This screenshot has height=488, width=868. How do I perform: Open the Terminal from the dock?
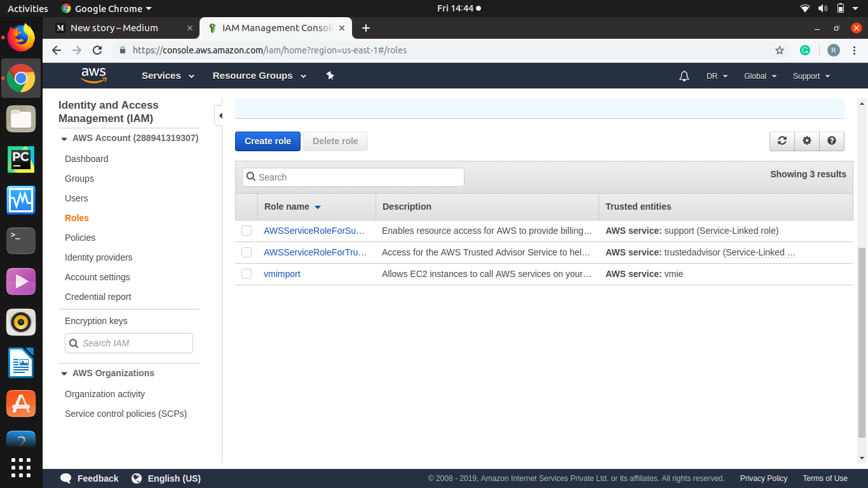tap(21, 241)
